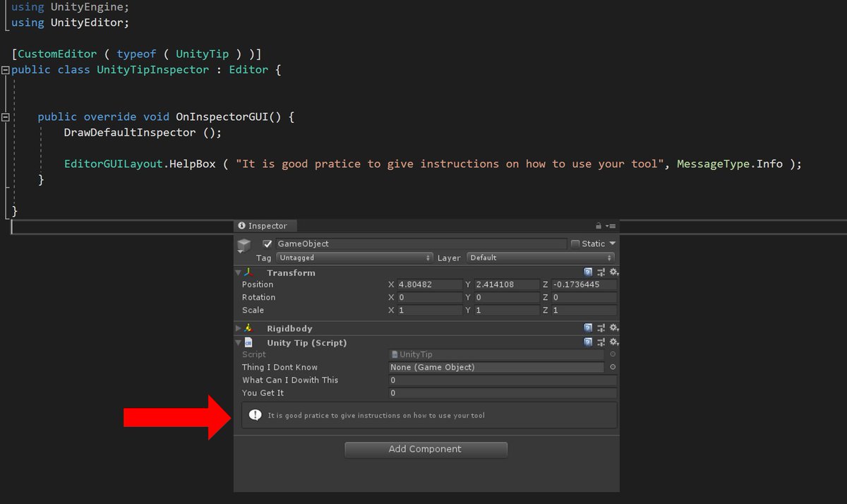Open the Layer dropdown showing Default
This screenshot has height=504, width=847.
pyautogui.click(x=541, y=258)
